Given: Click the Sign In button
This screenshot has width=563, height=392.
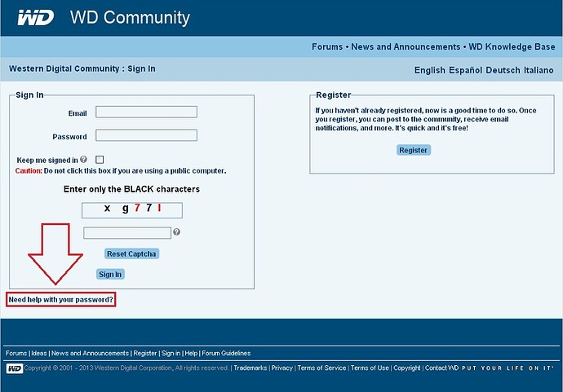Looking at the screenshot, I should pos(110,274).
